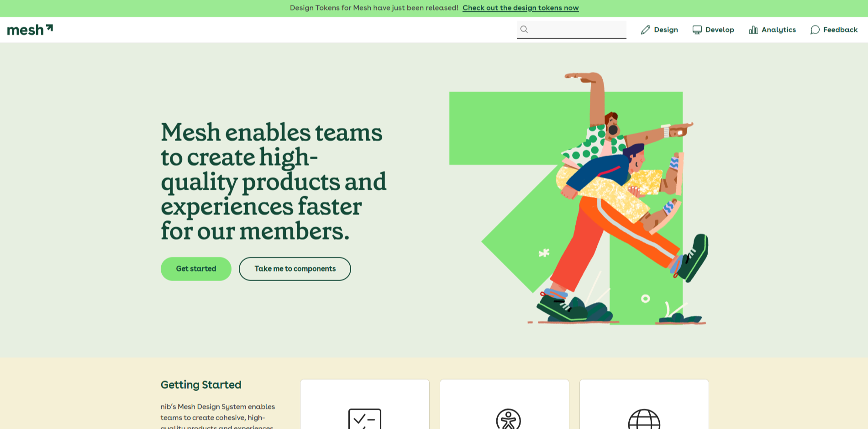The height and width of the screenshot is (429, 868).
Task: Click the globe icon card
Action: (x=644, y=404)
